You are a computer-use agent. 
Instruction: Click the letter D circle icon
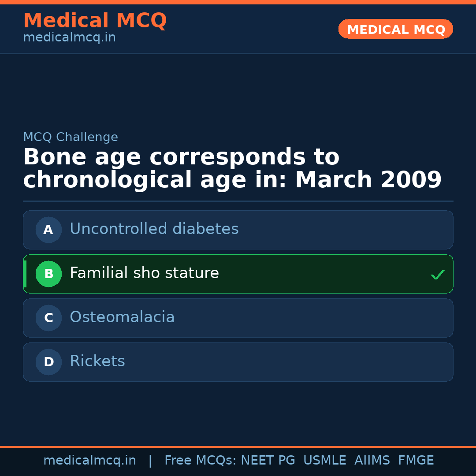pos(48,362)
